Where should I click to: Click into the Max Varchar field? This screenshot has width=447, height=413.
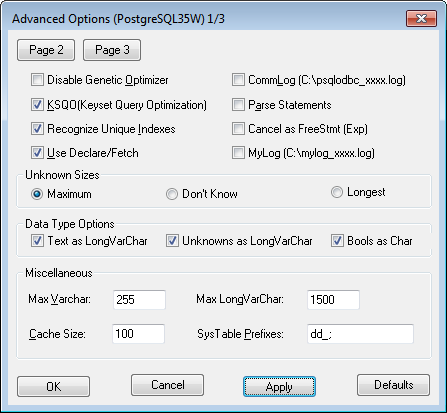click(x=139, y=300)
